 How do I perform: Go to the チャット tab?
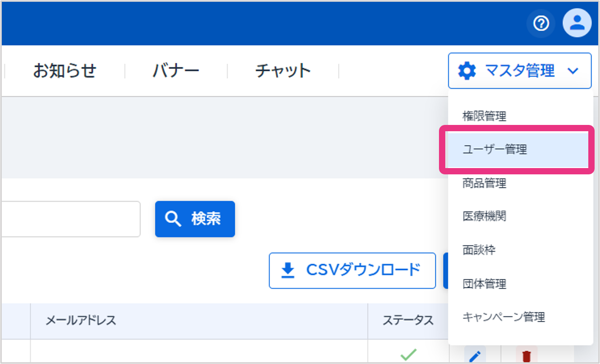[283, 71]
